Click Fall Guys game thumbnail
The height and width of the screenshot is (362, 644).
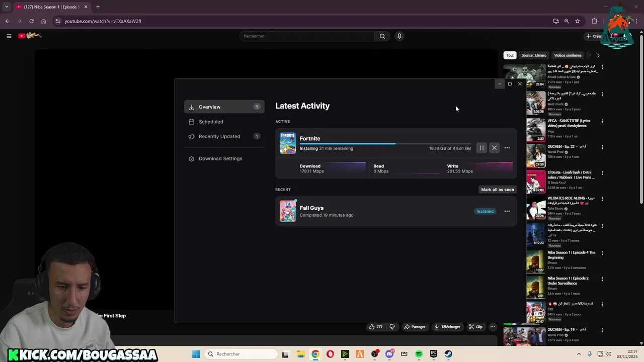tap(288, 211)
